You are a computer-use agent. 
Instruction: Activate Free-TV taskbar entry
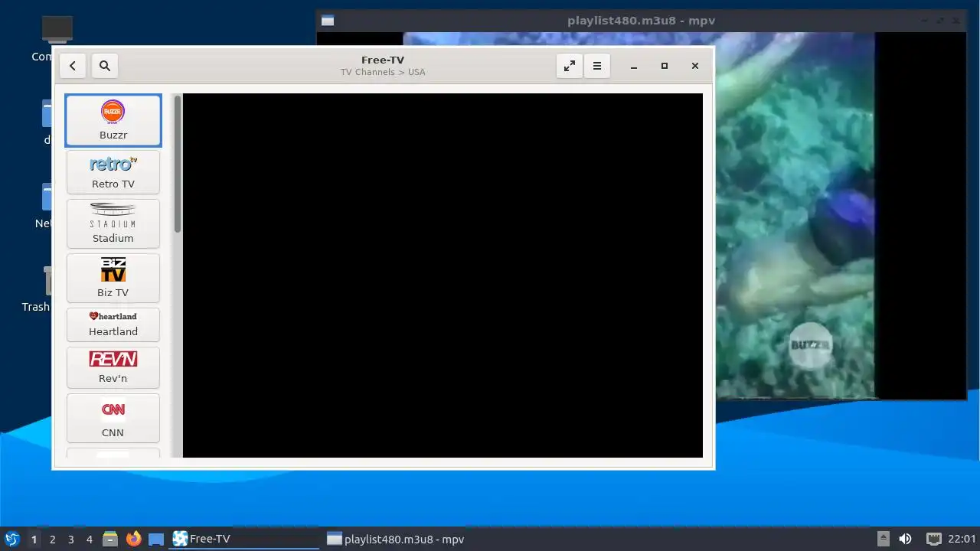tap(243, 539)
